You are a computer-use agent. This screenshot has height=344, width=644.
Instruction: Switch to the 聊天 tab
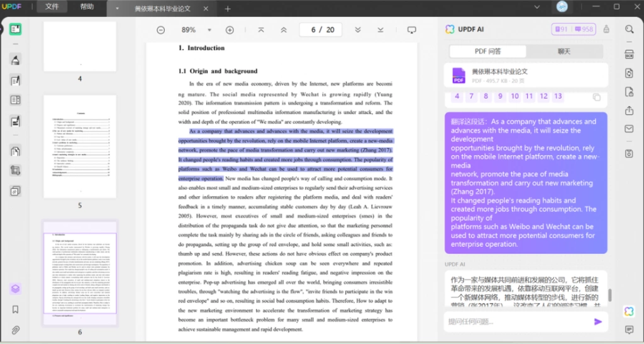pyautogui.click(x=564, y=52)
